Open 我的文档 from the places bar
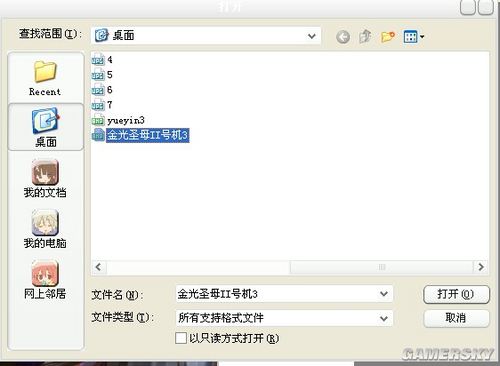 [x=45, y=178]
